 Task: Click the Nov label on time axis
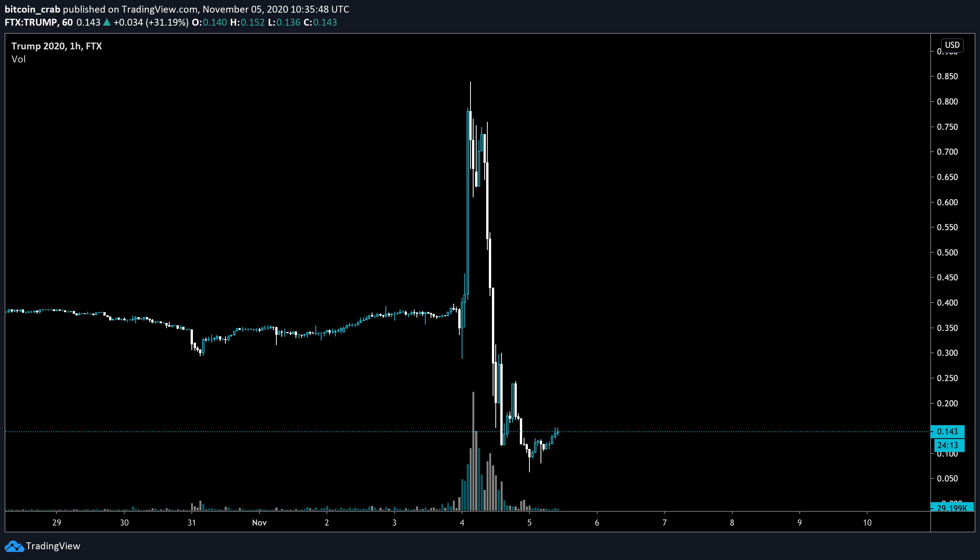[x=260, y=523]
